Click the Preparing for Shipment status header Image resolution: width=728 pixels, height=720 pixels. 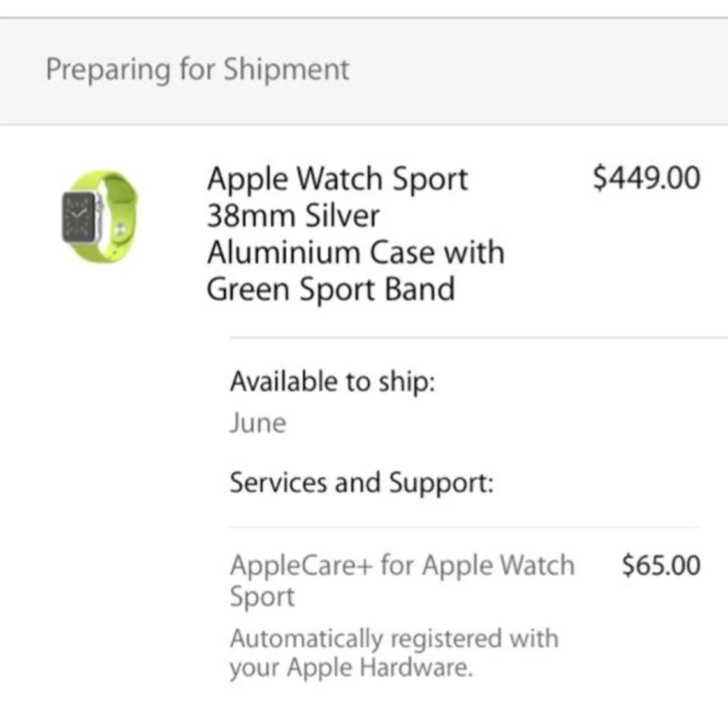[198, 69]
